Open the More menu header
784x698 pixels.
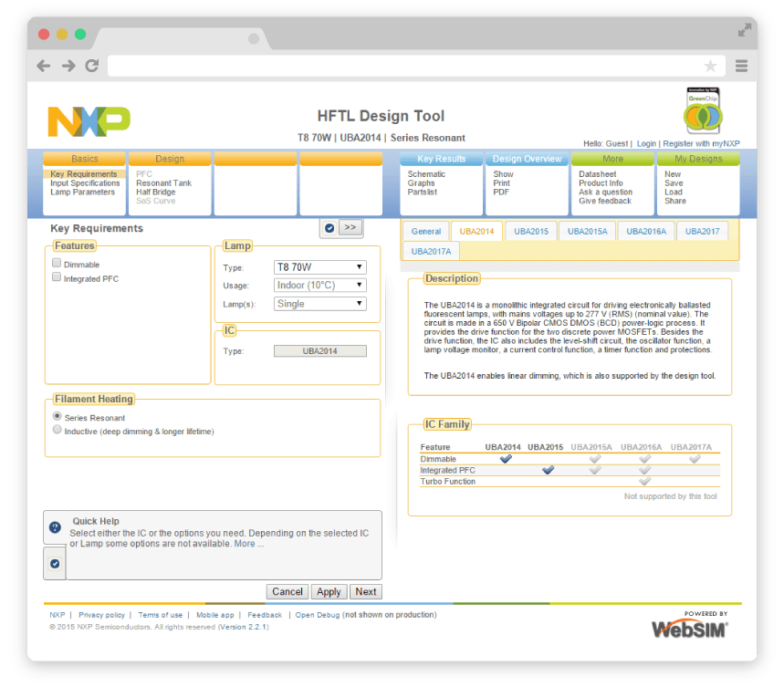tap(612, 159)
